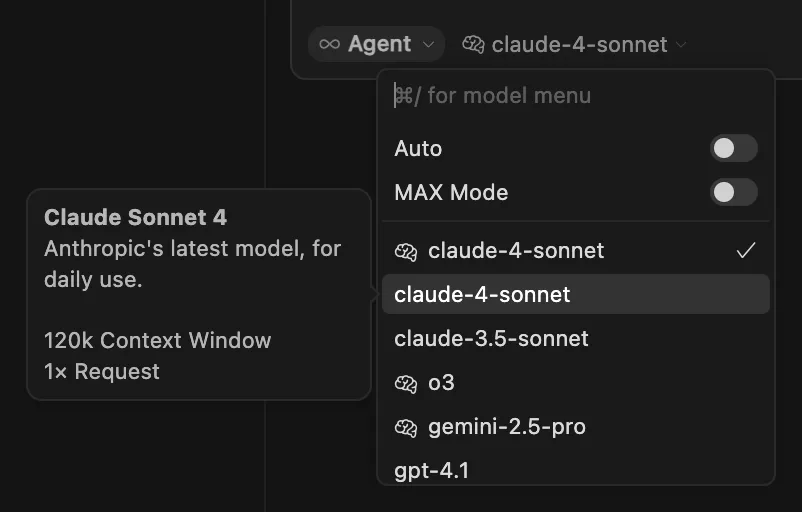The image size is (802, 512).
Task: Click the brain icon beside checked claude-4-sonnet
Action: tap(406, 251)
